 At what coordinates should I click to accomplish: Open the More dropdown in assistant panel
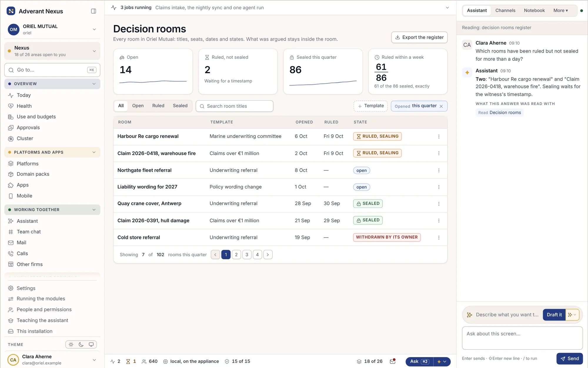tap(561, 11)
